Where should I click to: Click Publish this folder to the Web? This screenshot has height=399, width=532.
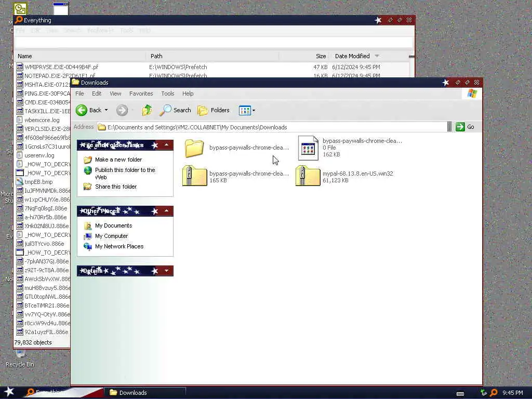click(x=125, y=174)
